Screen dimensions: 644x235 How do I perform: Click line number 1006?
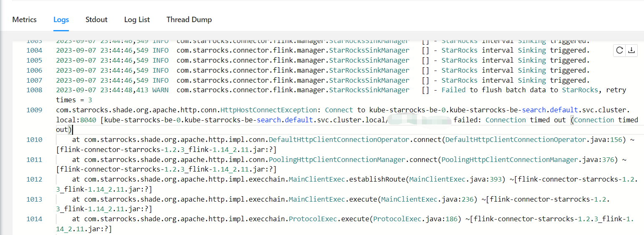tap(34, 71)
